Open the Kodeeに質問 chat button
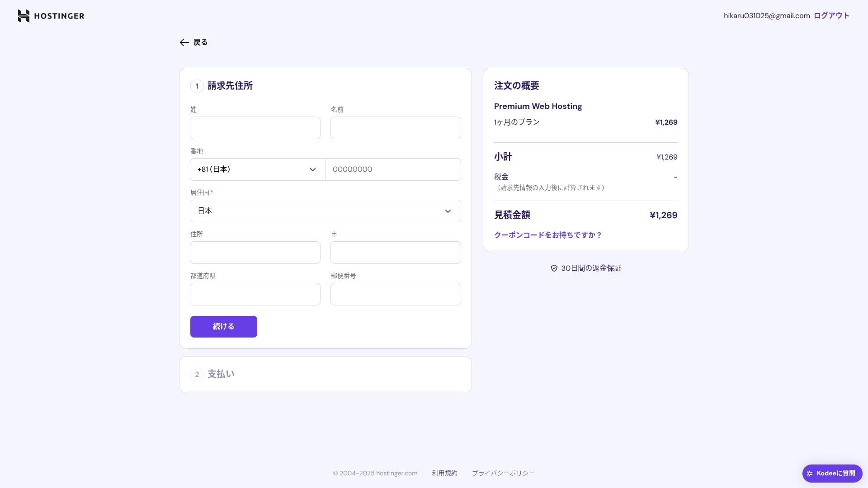 click(832, 474)
